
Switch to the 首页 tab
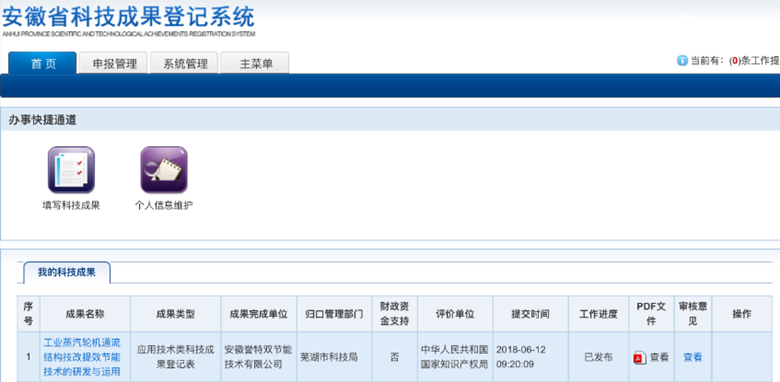pos(43,63)
